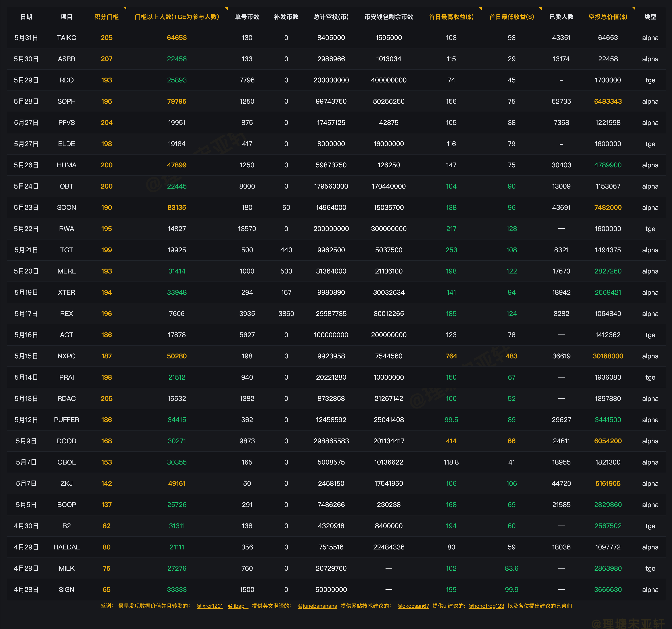Click the 项目 column header
The width and height of the screenshot is (672, 629).
(67, 17)
